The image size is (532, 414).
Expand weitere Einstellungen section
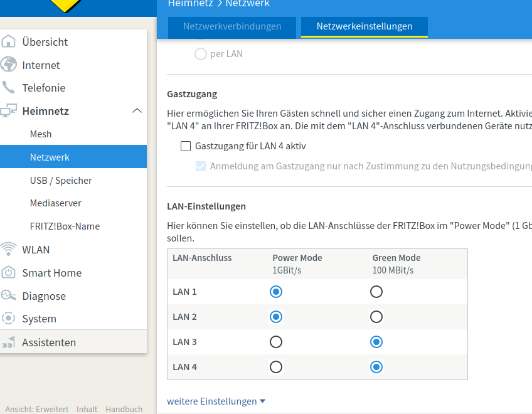tap(216, 401)
